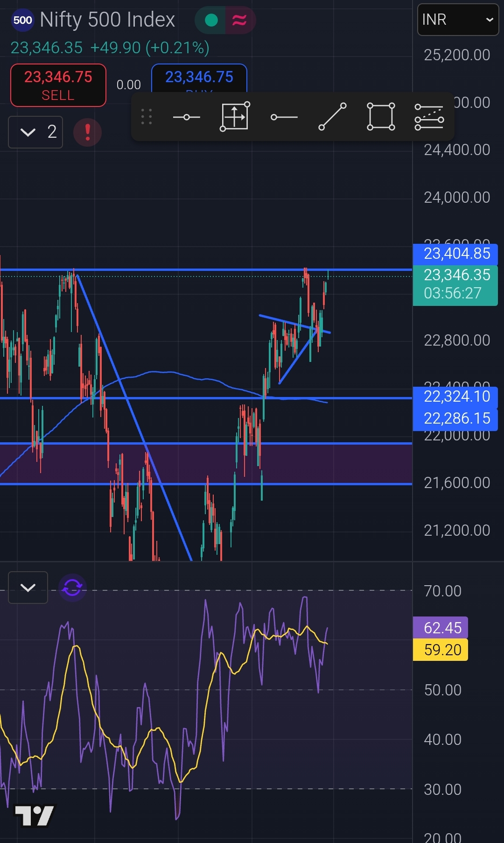Select the horizontal ray drawing tool
Viewport: 504px width, 843px height.
click(284, 117)
